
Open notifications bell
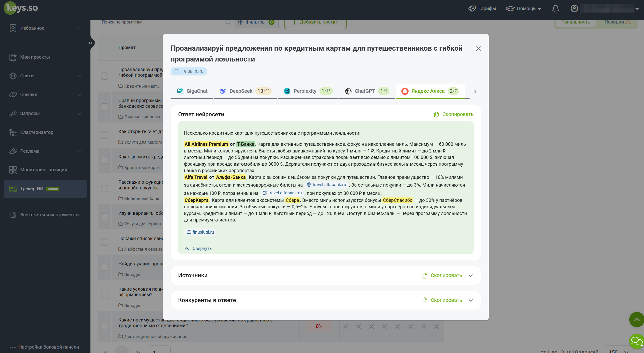click(x=555, y=9)
